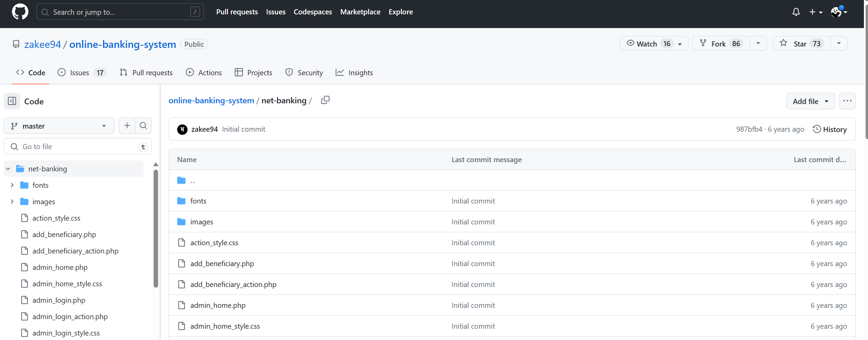View commit History
The width and height of the screenshot is (868, 340).
(x=830, y=129)
